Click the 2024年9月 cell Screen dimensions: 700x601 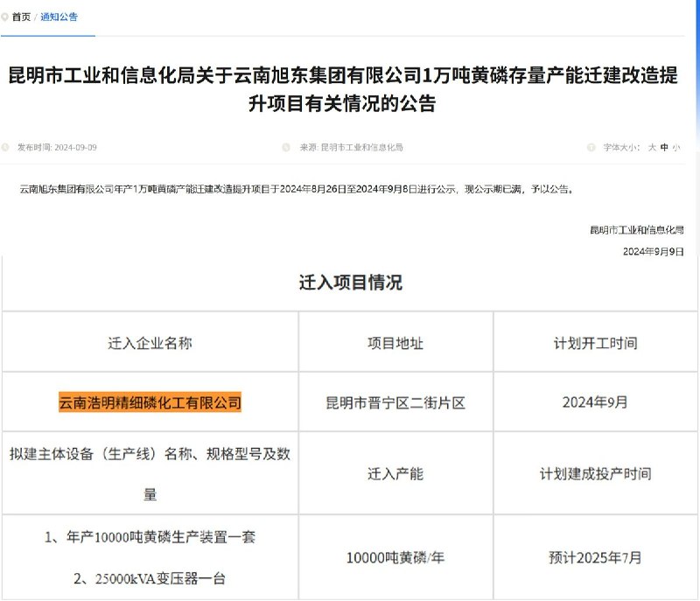pos(596,402)
